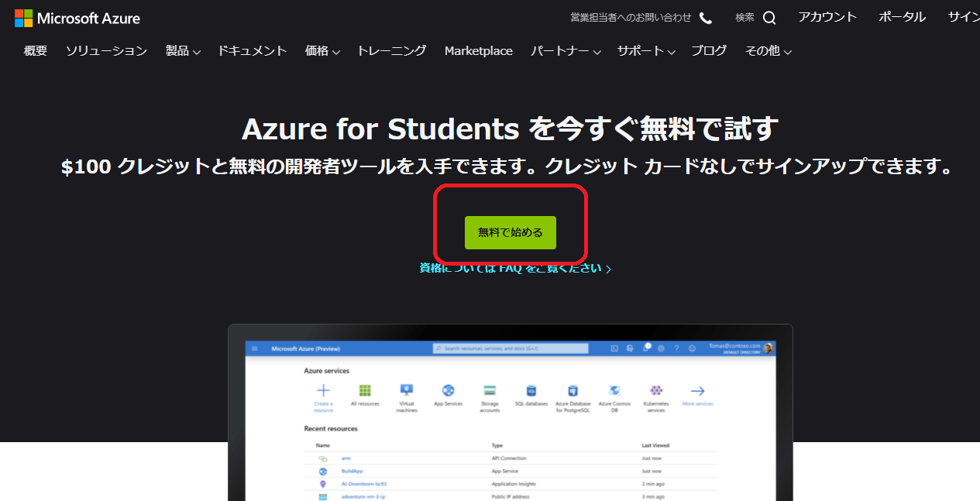Open the SQL databases icon

click(531, 390)
